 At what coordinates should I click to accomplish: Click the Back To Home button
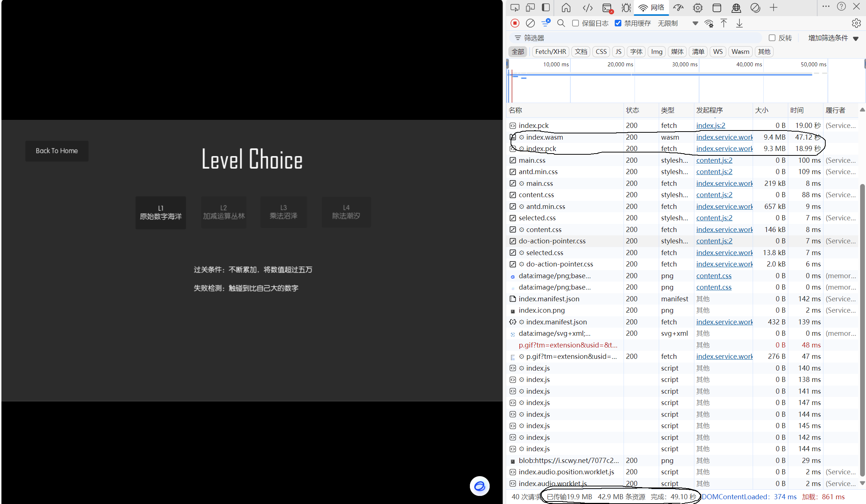57,151
